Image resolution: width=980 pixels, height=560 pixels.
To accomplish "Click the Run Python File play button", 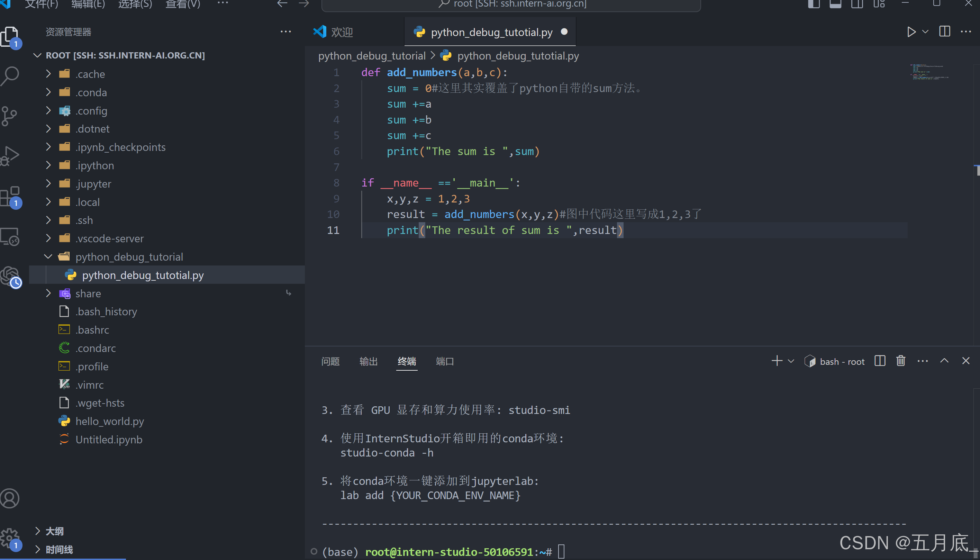I will pos(911,32).
